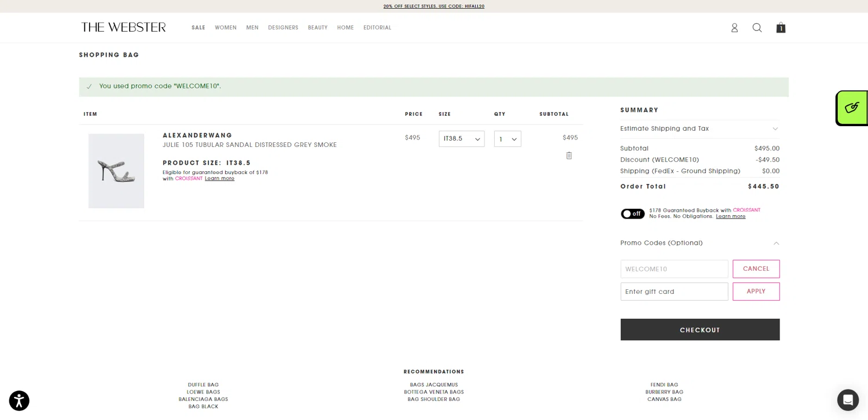Open the Men menu
Image resolution: width=868 pixels, height=420 pixels.
[252, 28]
